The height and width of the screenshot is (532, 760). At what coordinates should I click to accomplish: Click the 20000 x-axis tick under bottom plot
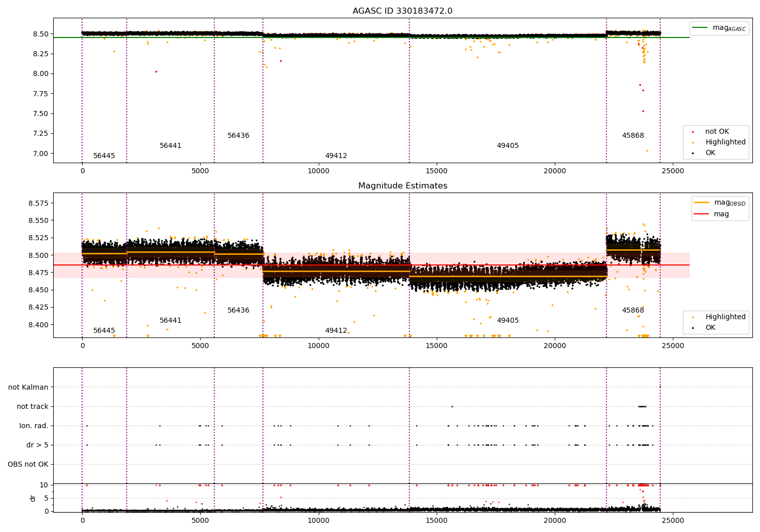[555, 520]
